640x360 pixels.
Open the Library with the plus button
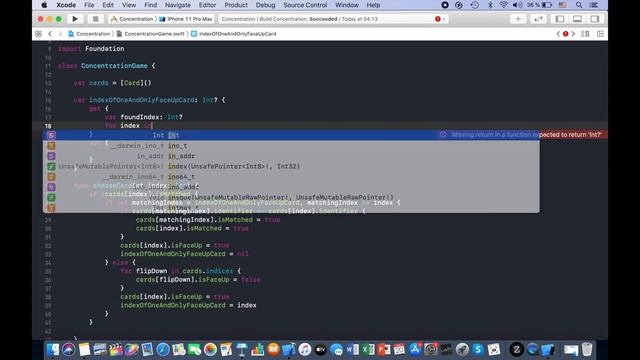tap(518, 19)
